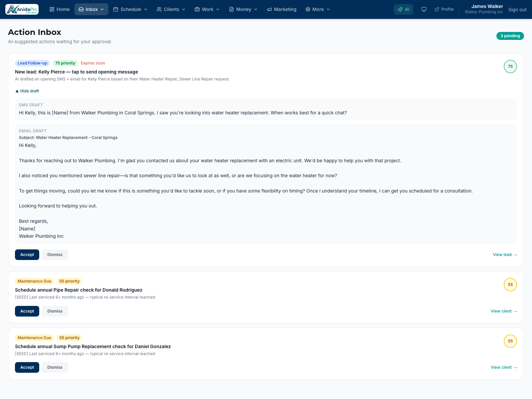The width and height of the screenshot is (532, 399).
Task: Accept Donald Rodriguez Pipe Repair check
Action: 27,311
